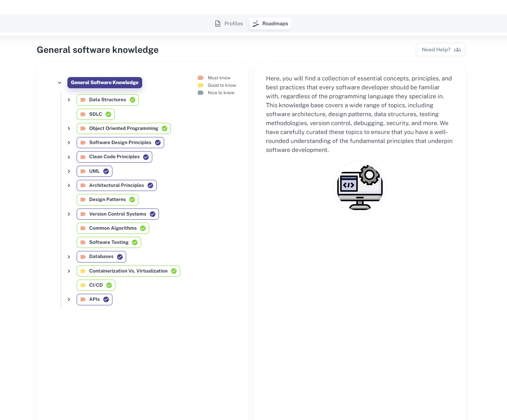
Task: Click the orange tag icon on Data Structures
Action: coord(83,99)
